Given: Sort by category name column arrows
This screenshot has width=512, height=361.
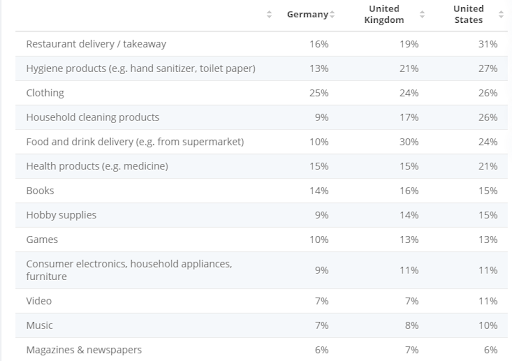Looking at the screenshot, I should click(x=269, y=14).
